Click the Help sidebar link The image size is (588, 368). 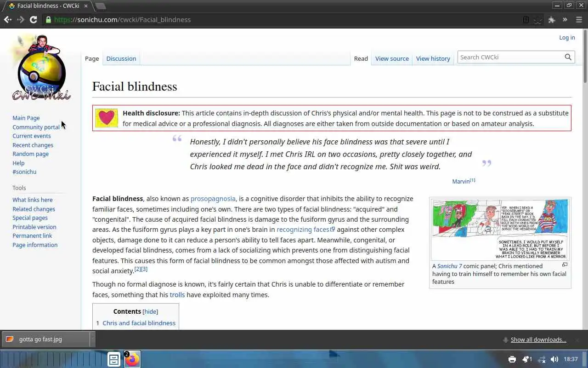pyautogui.click(x=18, y=163)
